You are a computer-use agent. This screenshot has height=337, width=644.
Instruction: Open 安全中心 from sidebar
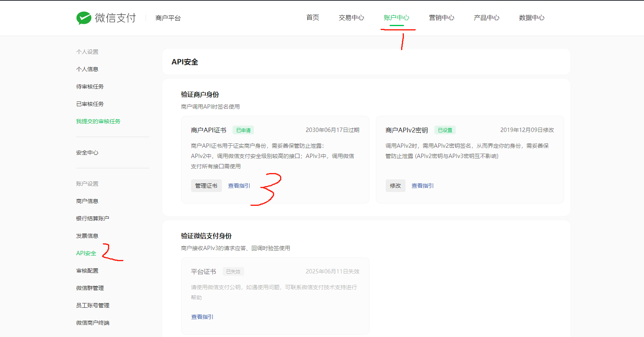tap(87, 152)
